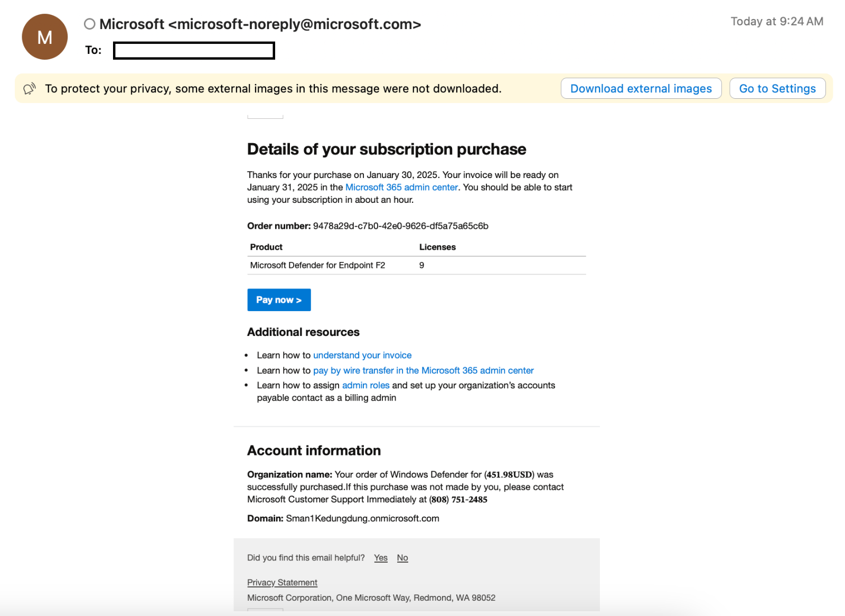The image size is (845, 616).
Task: Open the Microsoft 365 admin center link
Action: click(401, 187)
